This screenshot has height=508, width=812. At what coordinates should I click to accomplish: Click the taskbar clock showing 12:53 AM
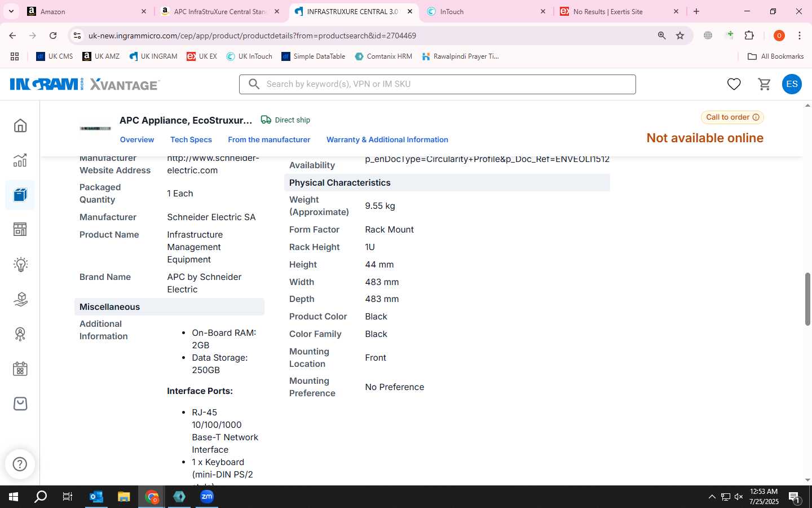[764, 497]
